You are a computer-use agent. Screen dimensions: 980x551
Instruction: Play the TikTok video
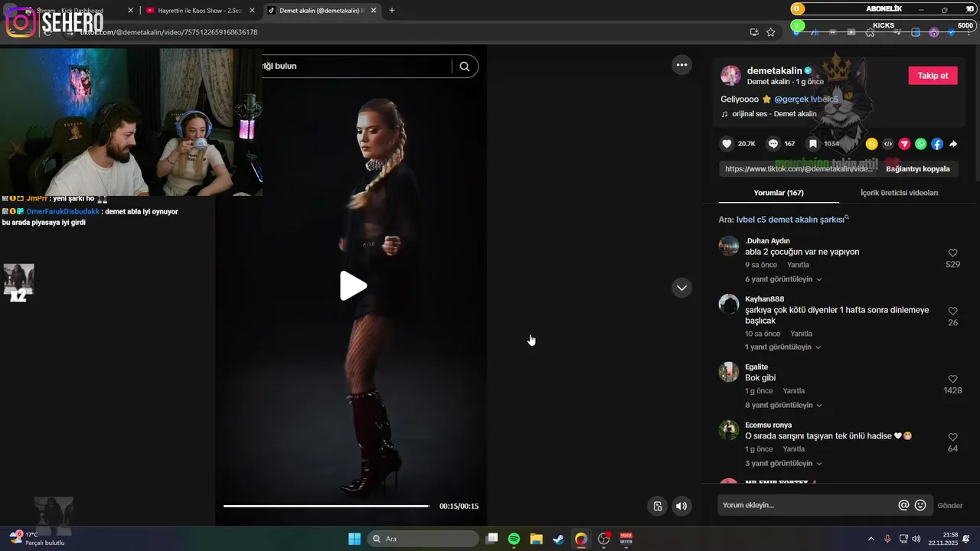coord(353,285)
